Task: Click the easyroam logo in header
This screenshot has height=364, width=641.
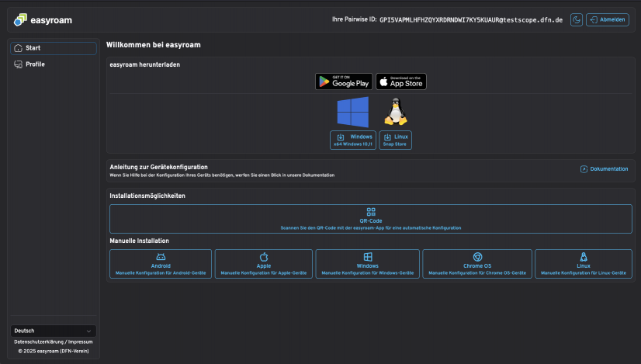Action: pyautogui.click(x=43, y=20)
